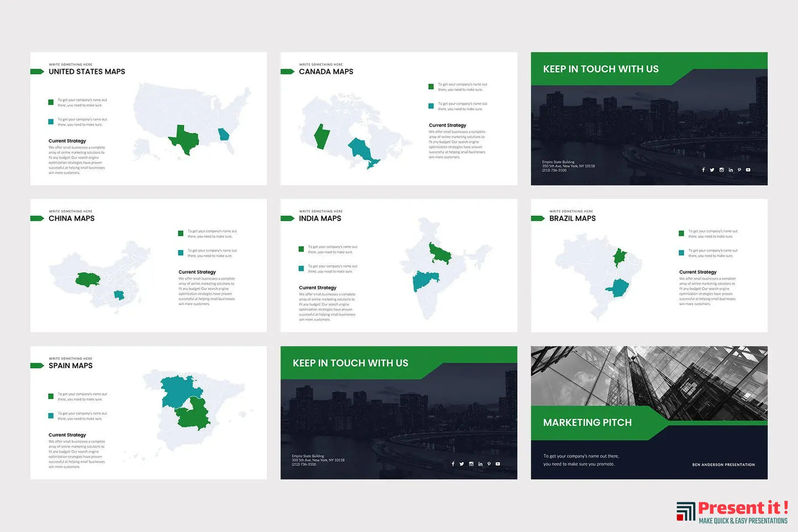Viewport: 798px width, 532px height.
Task: Click the Ben Anderson Presentation text
Action: 723,465
